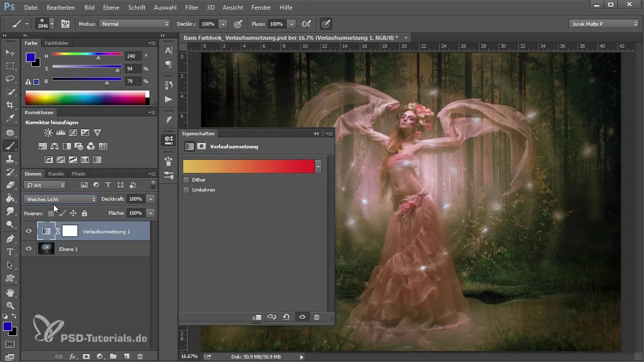This screenshot has height=362, width=644.
Task: Add a Brightness/Contrast adjustment
Action: tap(48, 133)
